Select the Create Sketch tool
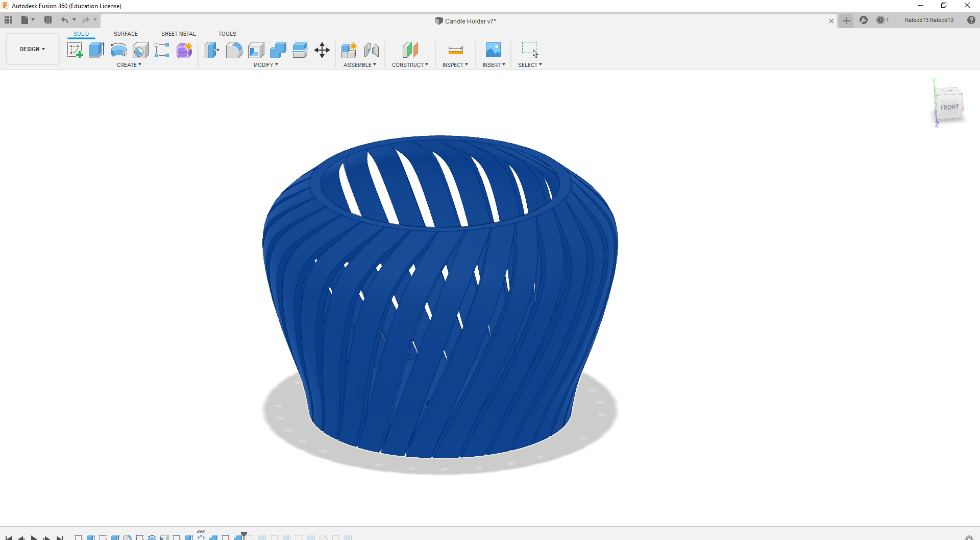The height and width of the screenshot is (540, 980). pyautogui.click(x=75, y=50)
